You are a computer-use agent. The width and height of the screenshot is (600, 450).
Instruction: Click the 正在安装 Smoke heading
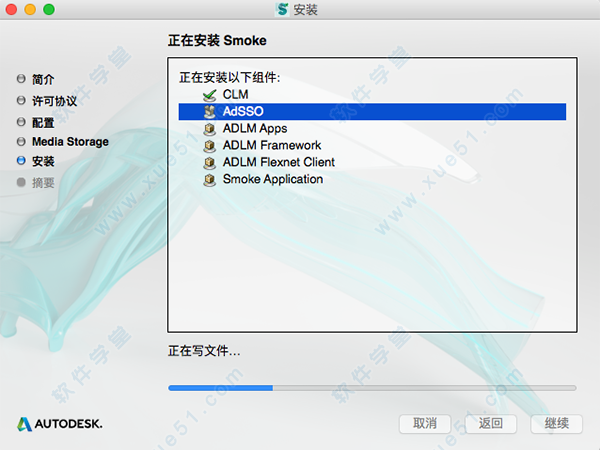(217, 40)
